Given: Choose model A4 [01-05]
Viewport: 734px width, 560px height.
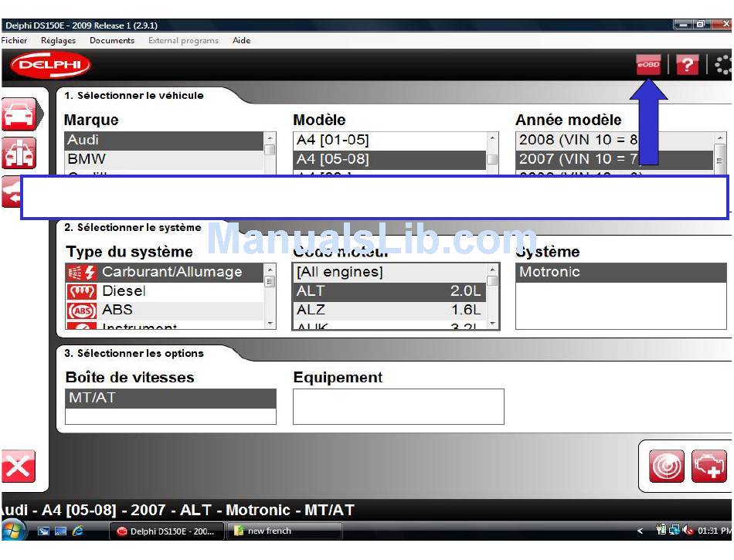Looking at the screenshot, I should 390,140.
